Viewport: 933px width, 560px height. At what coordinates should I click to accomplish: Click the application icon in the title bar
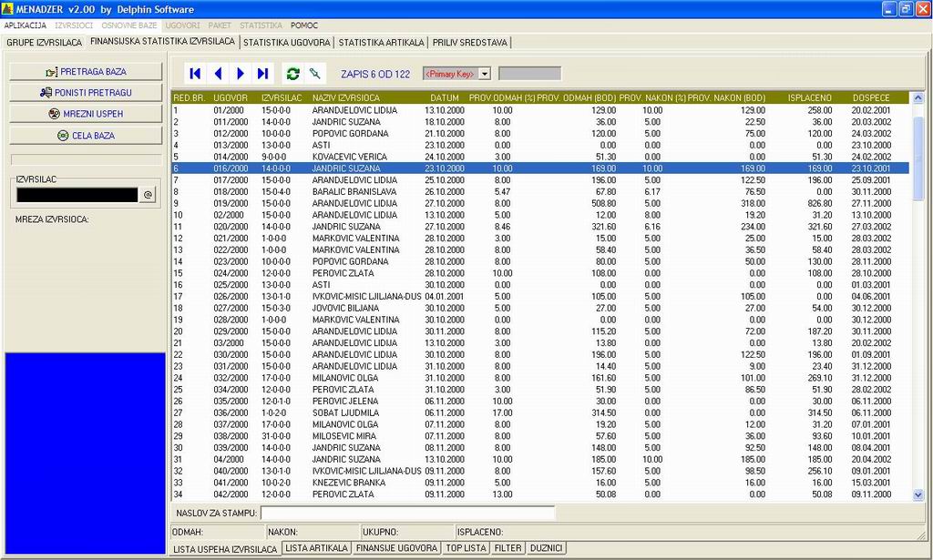[7, 9]
